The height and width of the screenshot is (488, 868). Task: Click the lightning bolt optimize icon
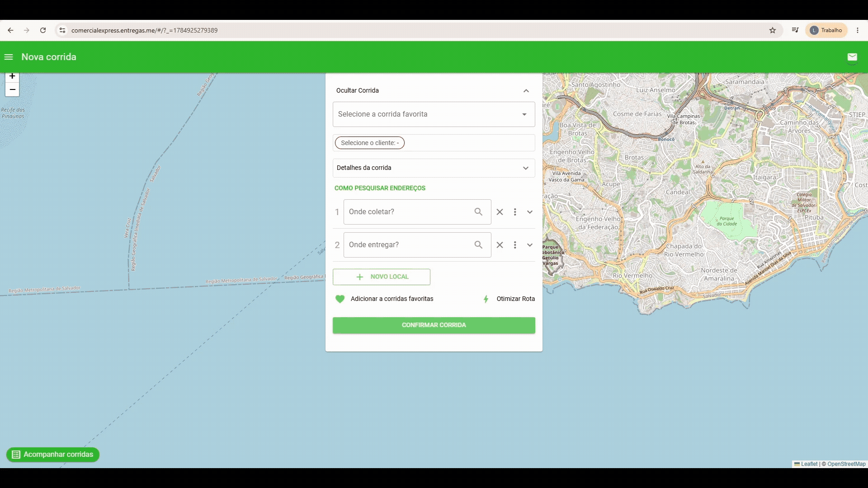click(x=486, y=299)
